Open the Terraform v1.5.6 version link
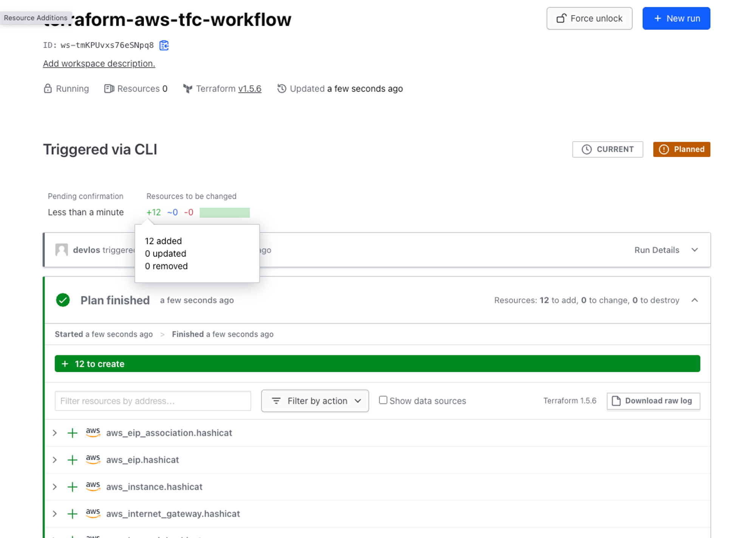This screenshot has width=756, height=538. point(249,88)
